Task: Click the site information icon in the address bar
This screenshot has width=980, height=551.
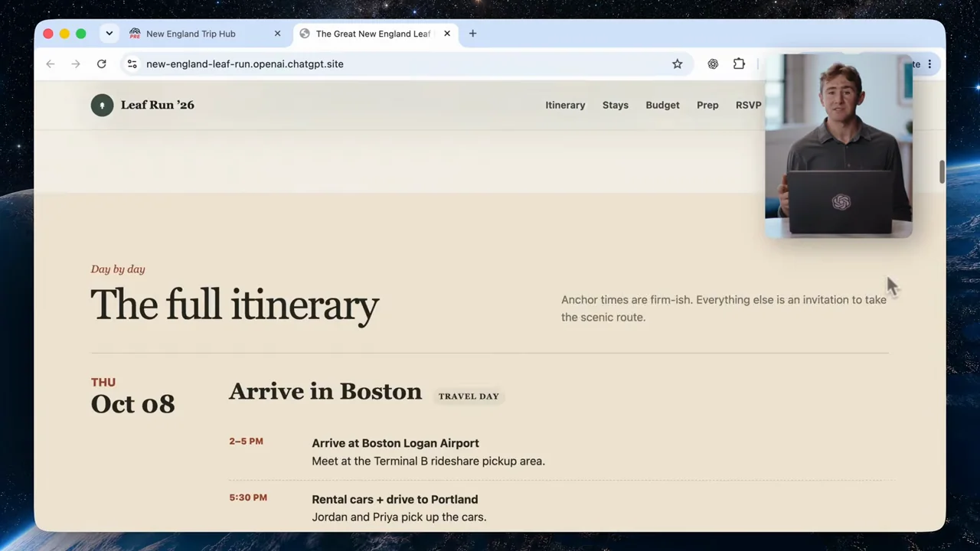Action: coord(132,64)
